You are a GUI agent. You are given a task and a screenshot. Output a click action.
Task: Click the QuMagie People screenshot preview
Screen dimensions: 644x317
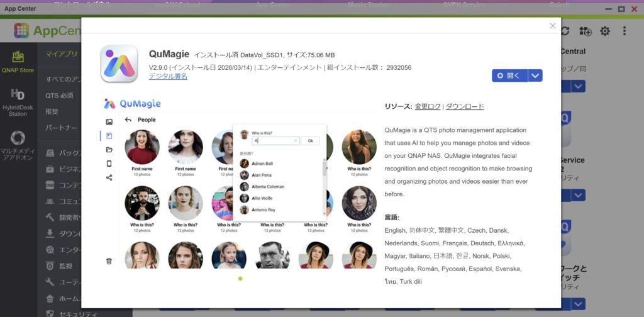pyautogui.click(x=238, y=183)
